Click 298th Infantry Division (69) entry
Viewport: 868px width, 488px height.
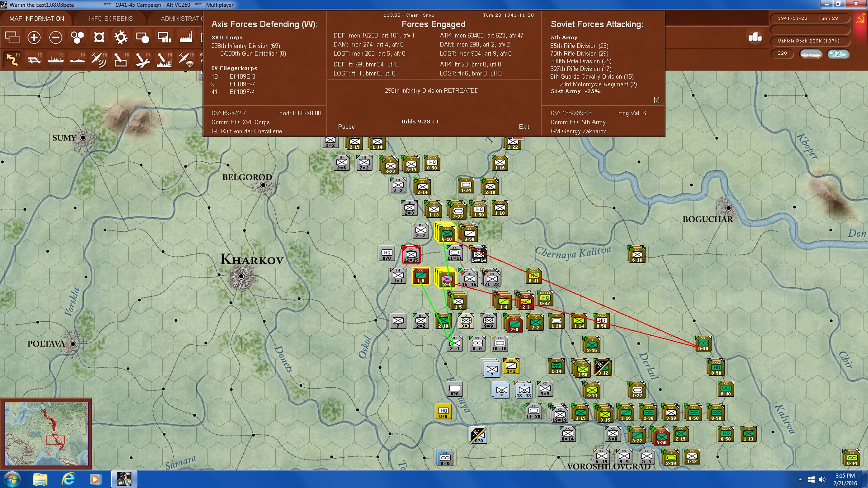[x=245, y=46]
